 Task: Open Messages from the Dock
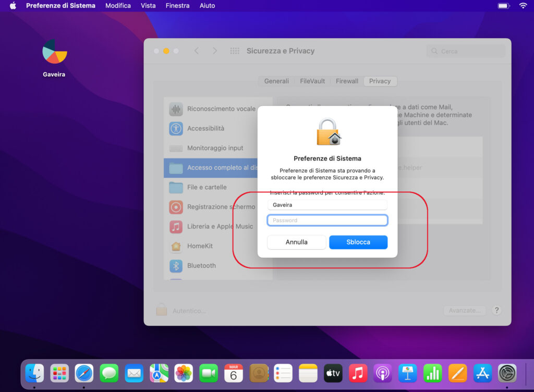[109, 373]
